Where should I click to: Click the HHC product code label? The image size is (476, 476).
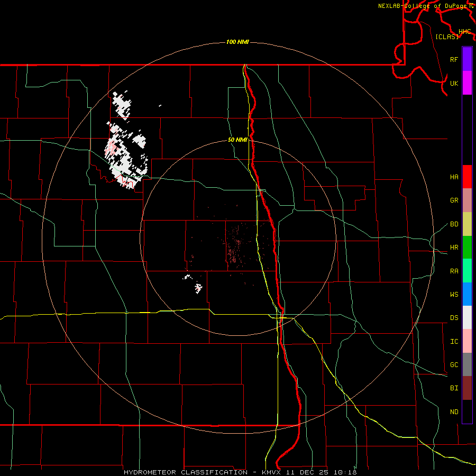(x=465, y=32)
